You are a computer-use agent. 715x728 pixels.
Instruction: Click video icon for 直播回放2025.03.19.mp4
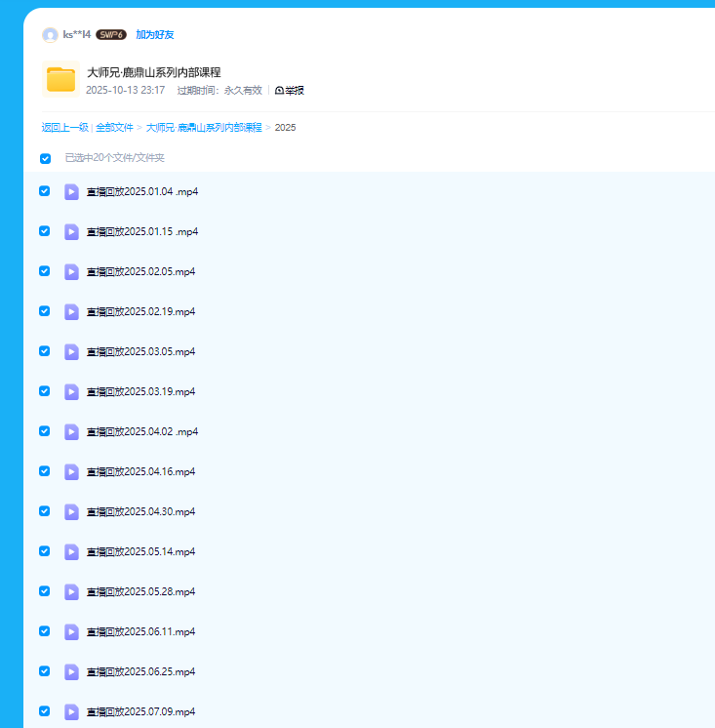(71, 391)
